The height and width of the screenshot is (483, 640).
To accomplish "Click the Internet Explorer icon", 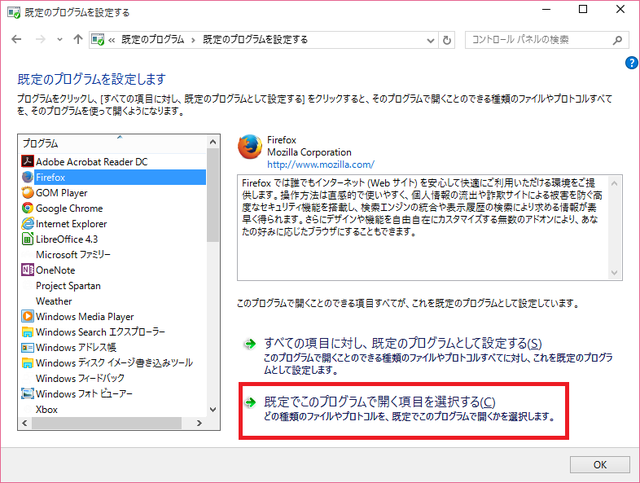I will [27, 223].
